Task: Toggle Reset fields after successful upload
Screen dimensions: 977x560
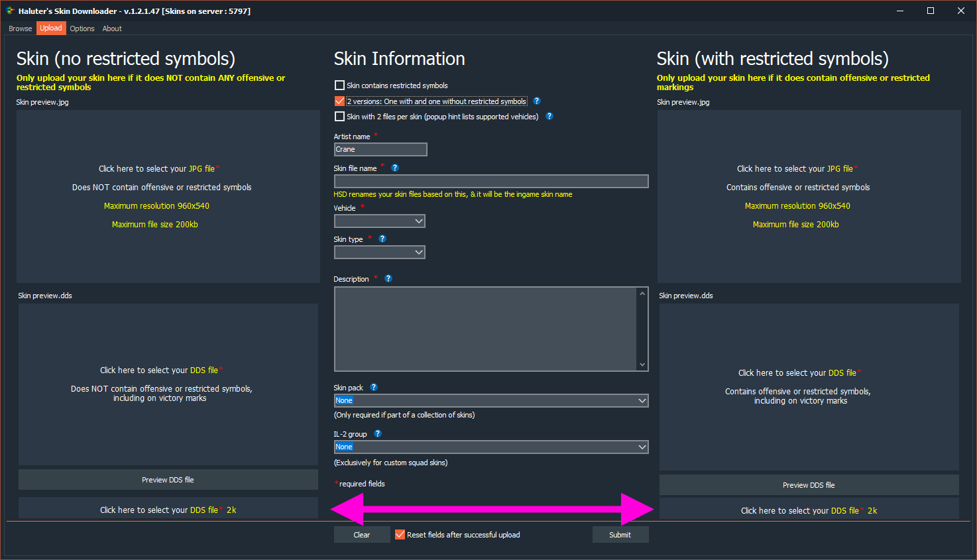Action: point(400,535)
